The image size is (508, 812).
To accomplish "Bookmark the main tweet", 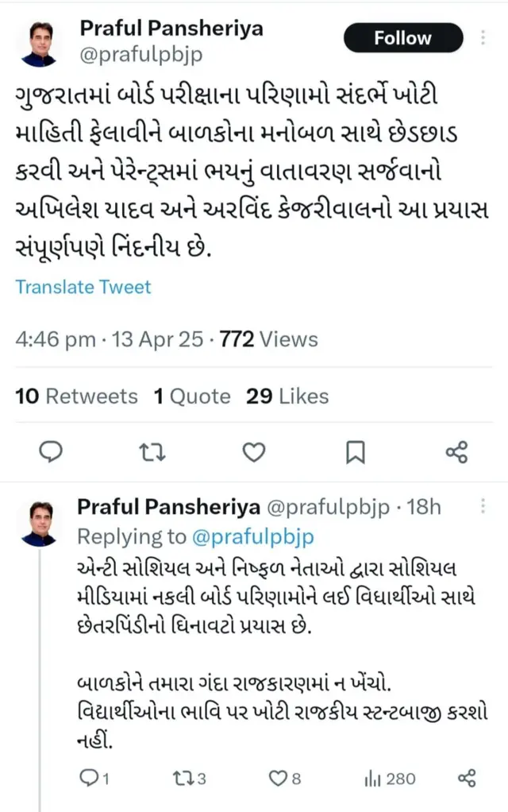I will point(355,452).
